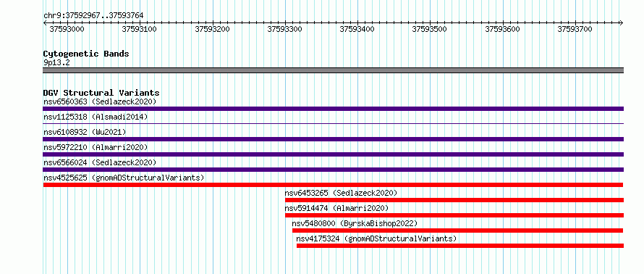Select the nsv5914474 red variant bar
The height and width of the screenshot is (274, 644).
click(x=454, y=215)
